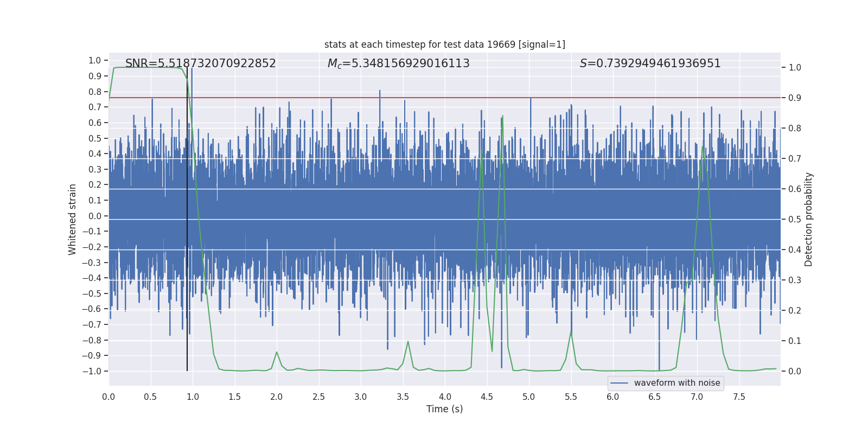Click the green probability peak near 4.7 s

tap(502, 116)
